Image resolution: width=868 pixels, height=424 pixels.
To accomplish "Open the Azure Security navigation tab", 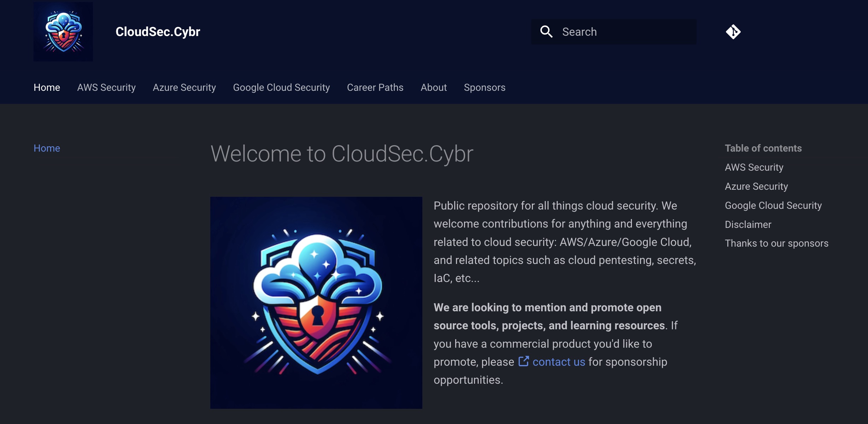I will (184, 87).
